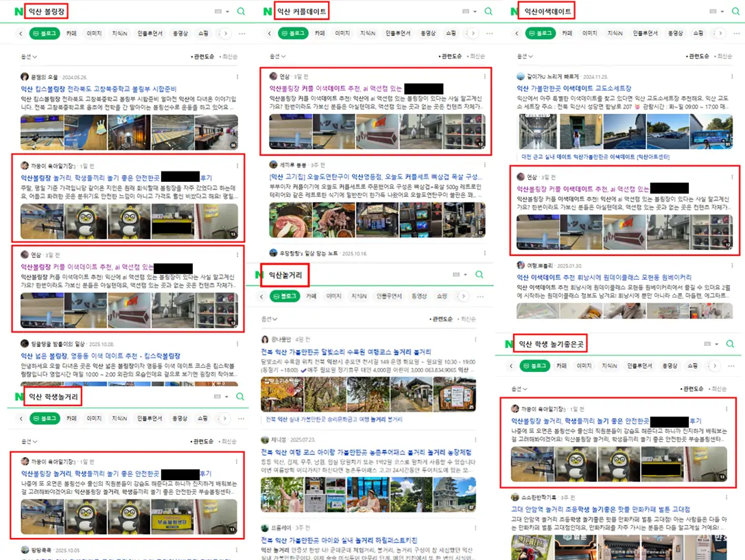The width and height of the screenshot is (745, 560).
Task: Open the 원데이클래스 모현동 원베이커리 post
Action: (x=604, y=277)
